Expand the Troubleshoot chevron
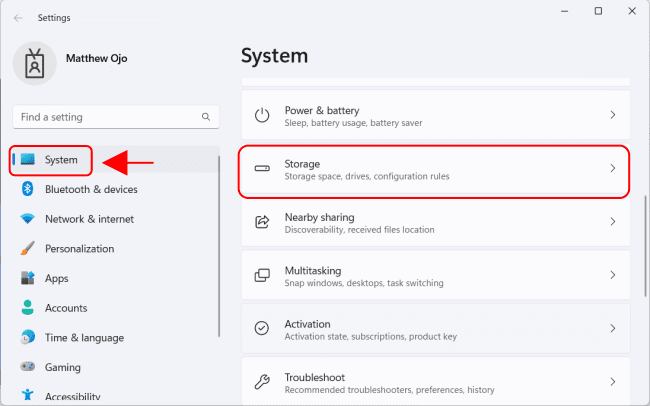 [x=613, y=382]
